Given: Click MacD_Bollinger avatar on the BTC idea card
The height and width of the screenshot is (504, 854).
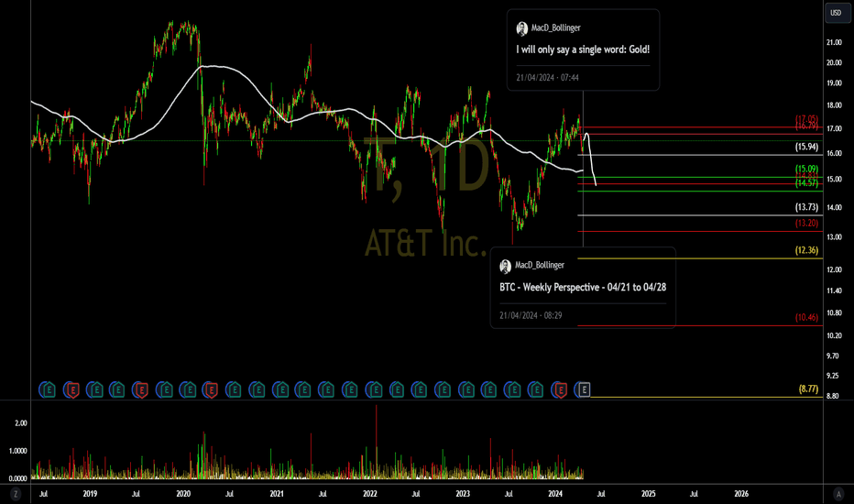Looking at the screenshot, I should (506, 266).
